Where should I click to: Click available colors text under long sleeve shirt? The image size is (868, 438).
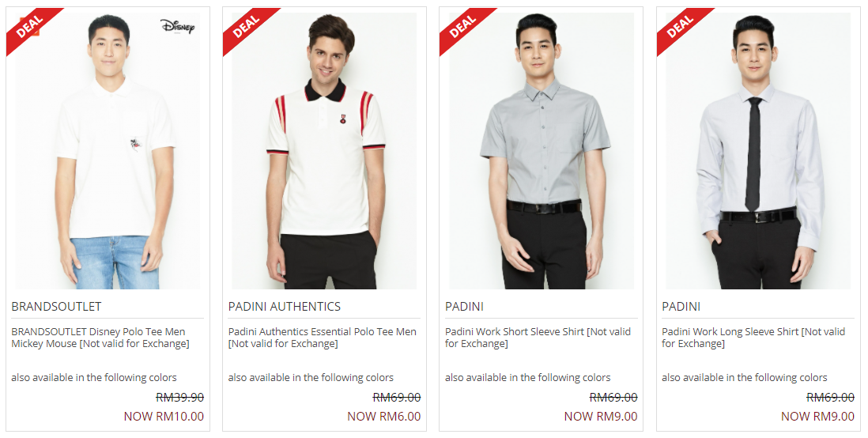pyautogui.click(x=745, y=378)
